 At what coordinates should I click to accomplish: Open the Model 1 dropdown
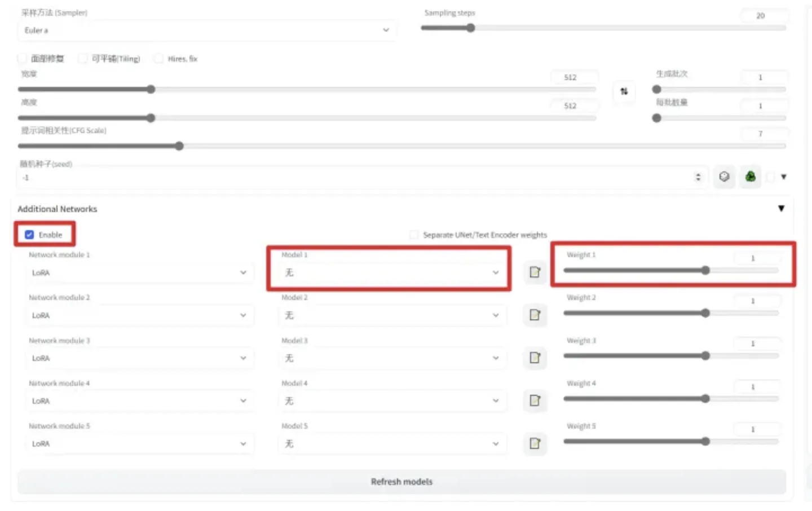click(389, 273)
